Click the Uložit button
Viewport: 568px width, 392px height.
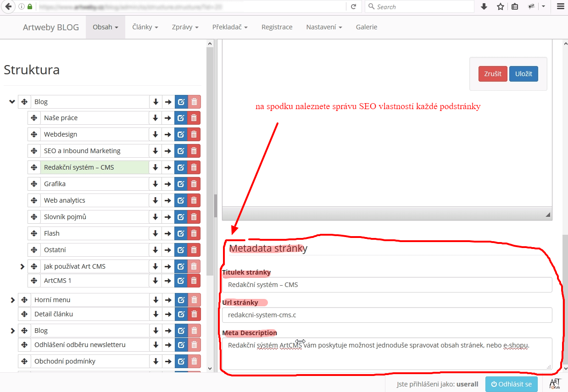[523, 74]
